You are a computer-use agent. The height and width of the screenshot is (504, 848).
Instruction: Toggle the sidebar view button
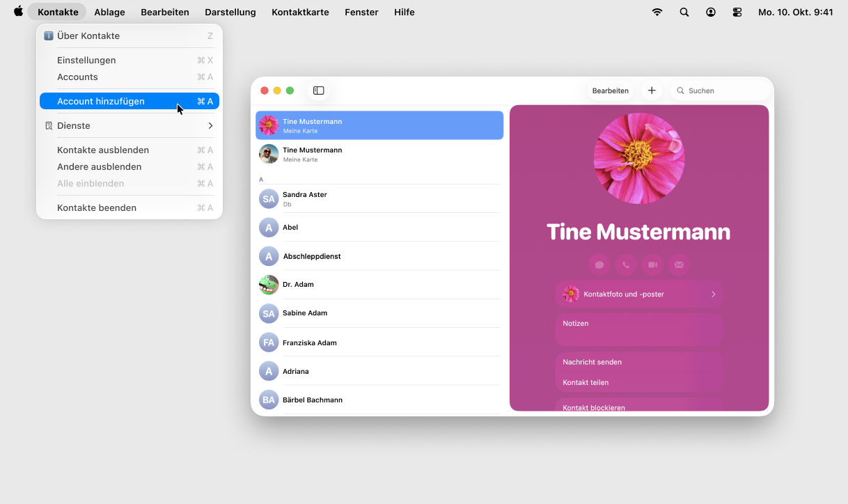318,90
